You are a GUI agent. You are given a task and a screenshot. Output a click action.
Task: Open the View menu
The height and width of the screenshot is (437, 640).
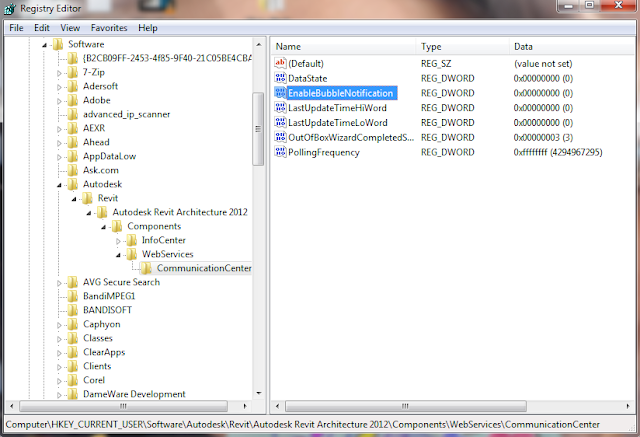tap(70, 28)
